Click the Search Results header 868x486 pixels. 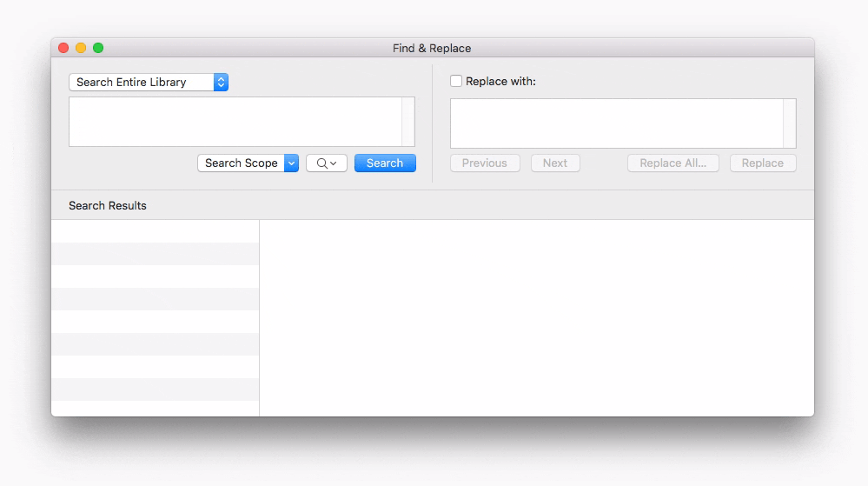click(108, 205)
